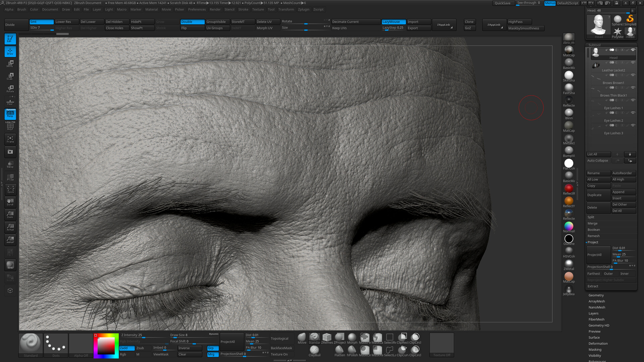Open the Preferences menu

coord(197,9)
